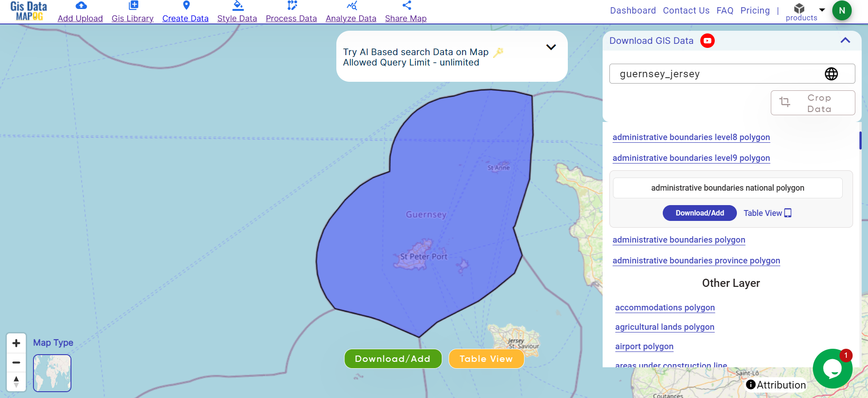Open Share Map menu
This screenshot has width=868, height=398.
[x=406, y=19]
